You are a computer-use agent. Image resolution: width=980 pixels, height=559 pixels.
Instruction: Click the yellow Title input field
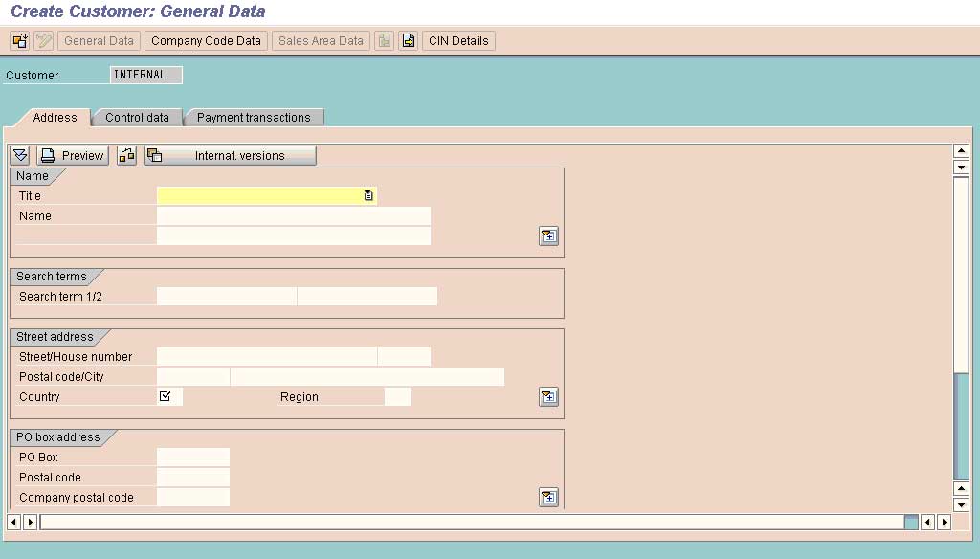point(266,195)
